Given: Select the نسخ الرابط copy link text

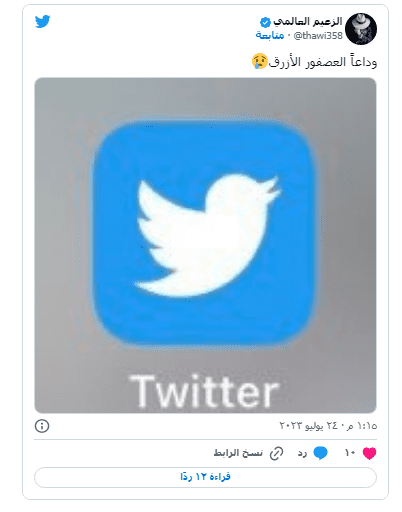Looking at the screenshot, I should click(238, 453).
